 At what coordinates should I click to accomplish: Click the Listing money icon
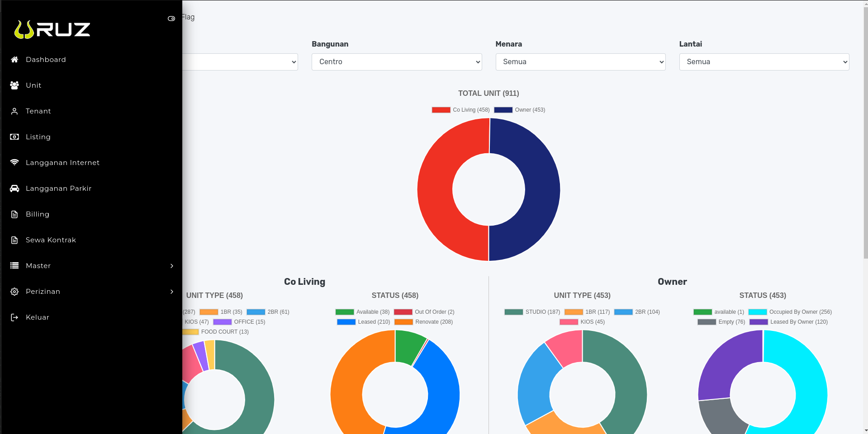coord(14,137)
